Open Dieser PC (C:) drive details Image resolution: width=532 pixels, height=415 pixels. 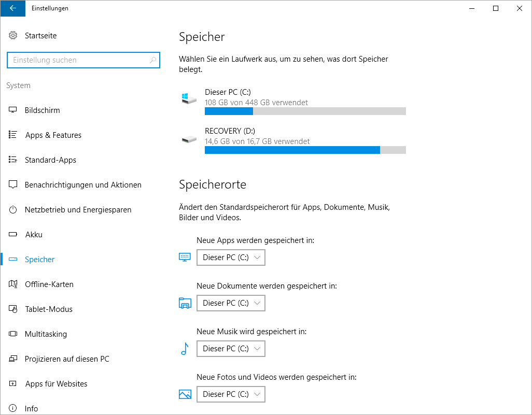click(x=228, y=92)
